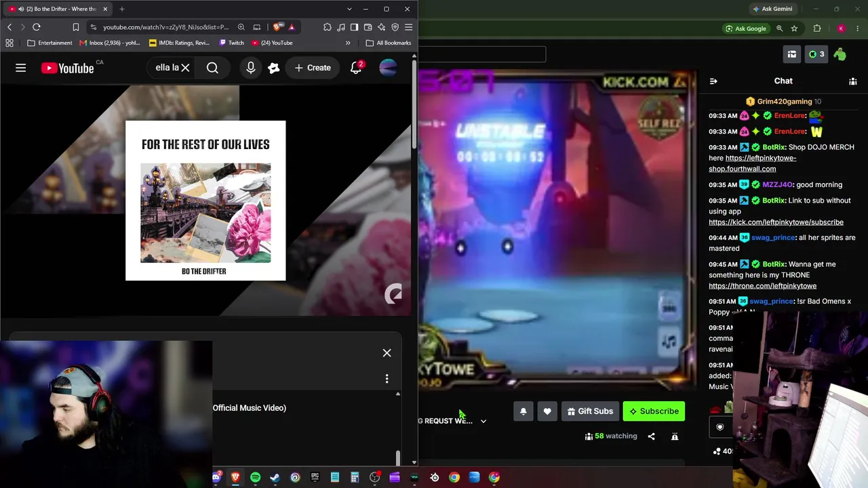Open the YouTube Create menu
This screenshot has width=868, height=488.
(x=313, y=68)
